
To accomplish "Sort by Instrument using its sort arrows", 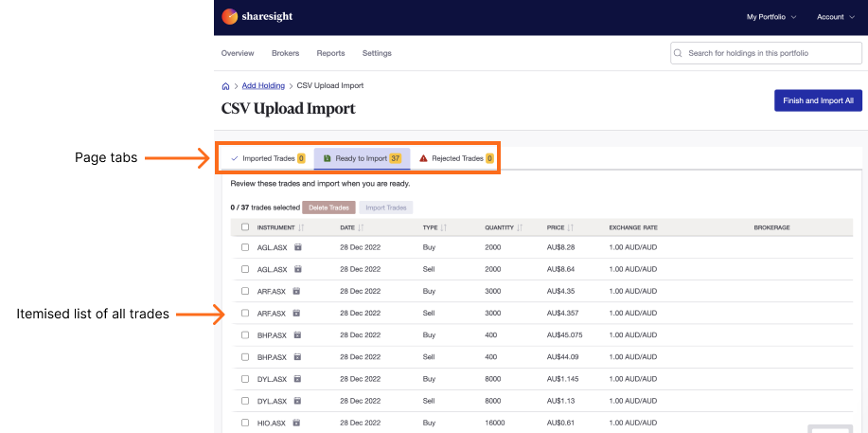I will (301, 227).
